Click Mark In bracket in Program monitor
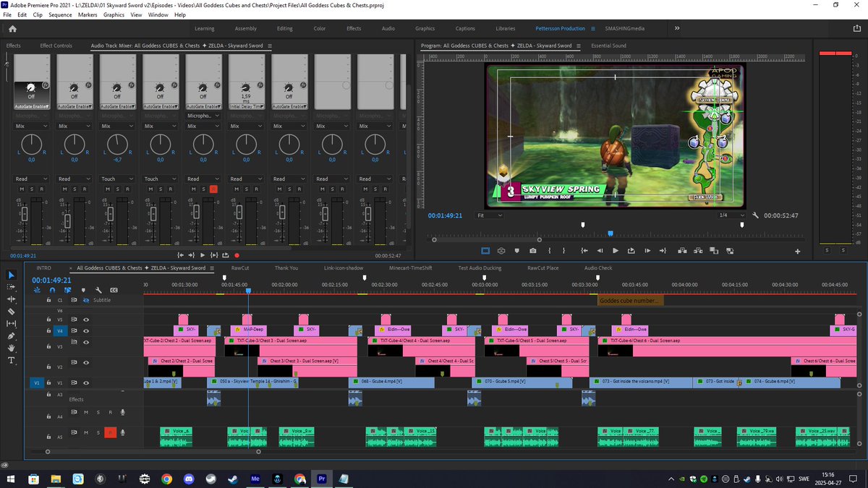868x488 pixels. pos(550,251)
